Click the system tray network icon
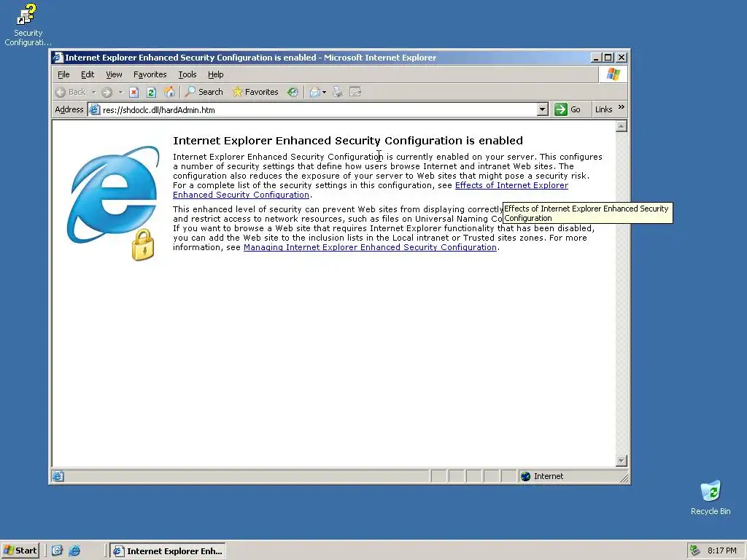This screenshot has width=747, height=560. pos(695,551)
